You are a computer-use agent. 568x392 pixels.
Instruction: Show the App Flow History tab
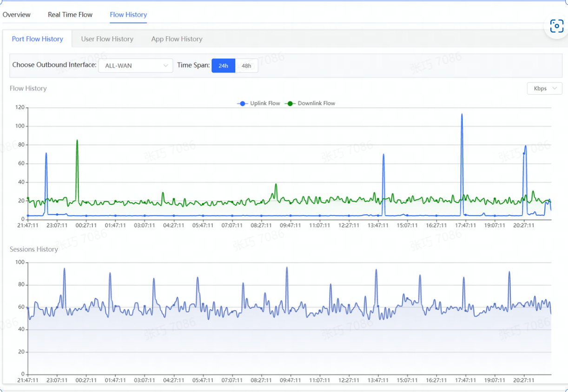177,39
